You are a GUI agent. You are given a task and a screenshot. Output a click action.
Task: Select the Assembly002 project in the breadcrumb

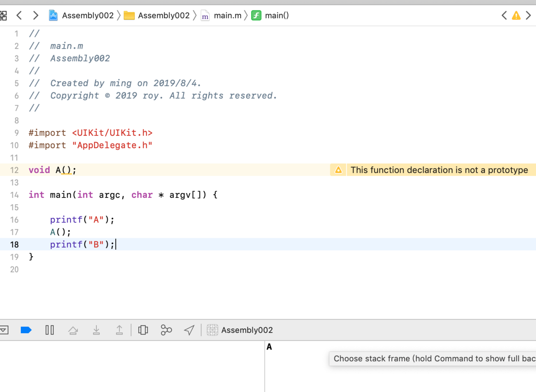(x=81, y=16)
